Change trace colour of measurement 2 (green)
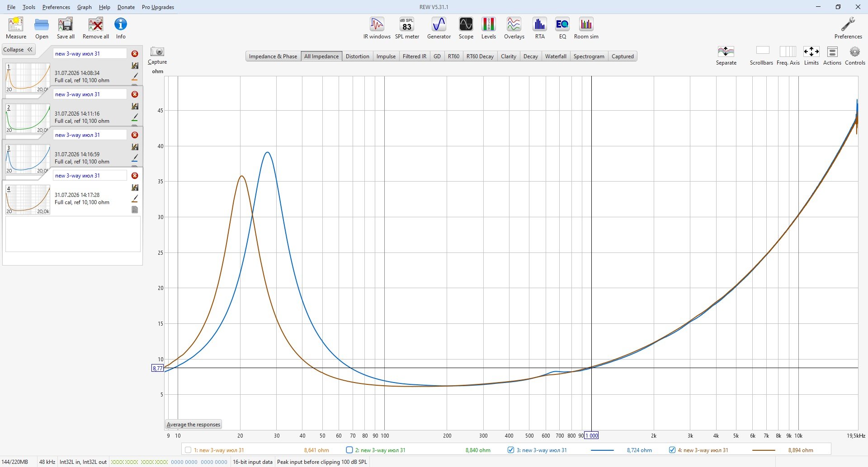 click(135, 117)
